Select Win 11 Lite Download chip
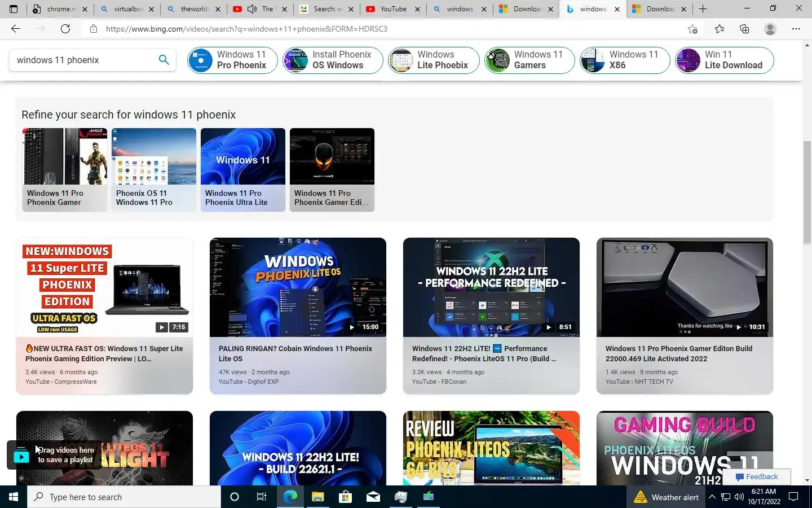812x508 pixels. coord(725,60)
